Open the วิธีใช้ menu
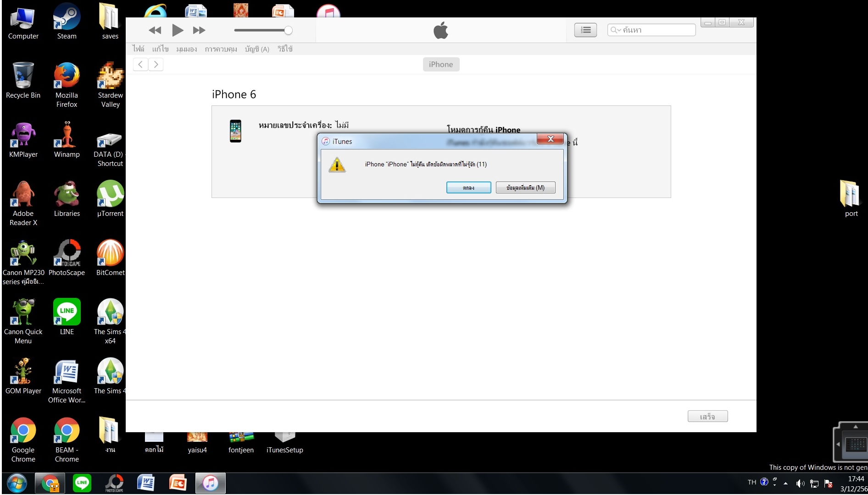Viewport: 868px width, 495px height. click(285, 49)
